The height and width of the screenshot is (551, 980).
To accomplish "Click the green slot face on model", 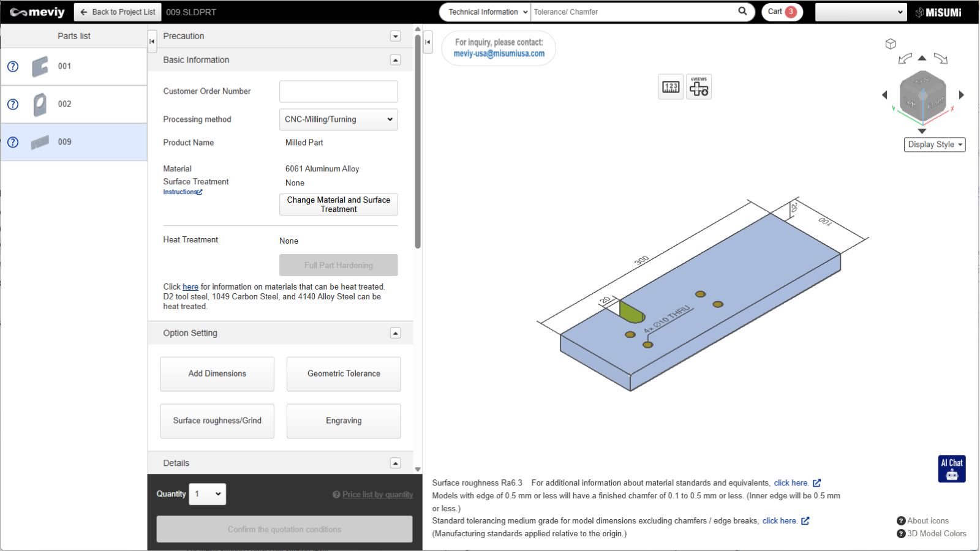I will coord(631,312).
